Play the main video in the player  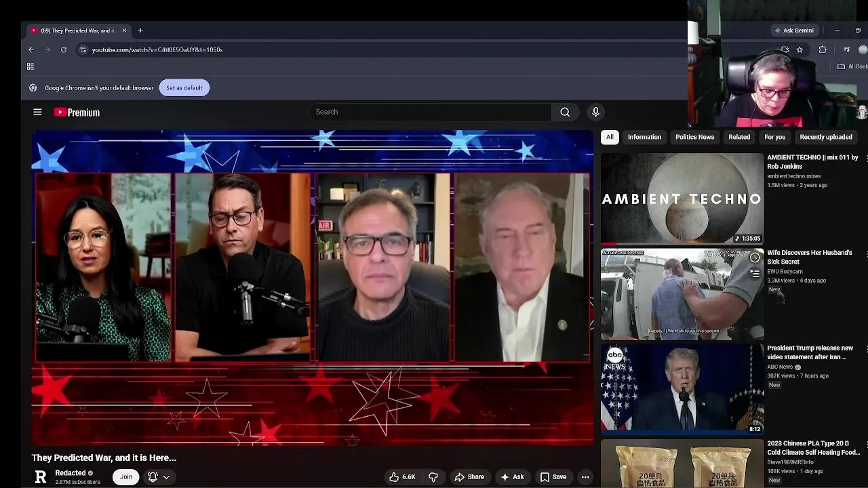[312, 288]
